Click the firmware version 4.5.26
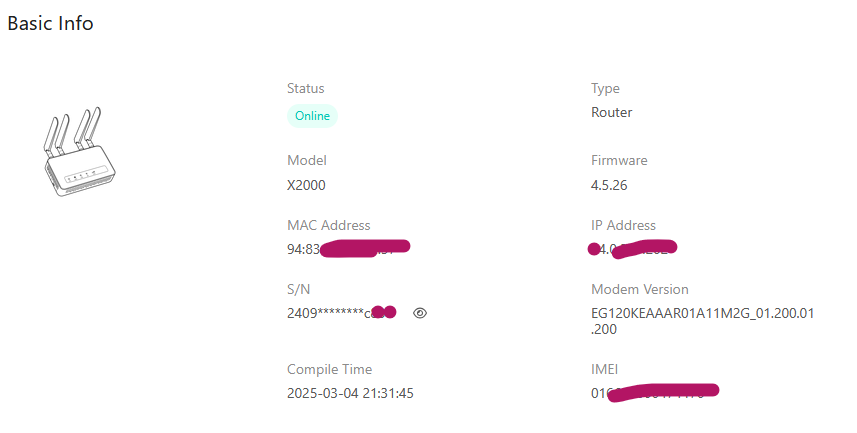The image size is (857, 433). [609, 185]
